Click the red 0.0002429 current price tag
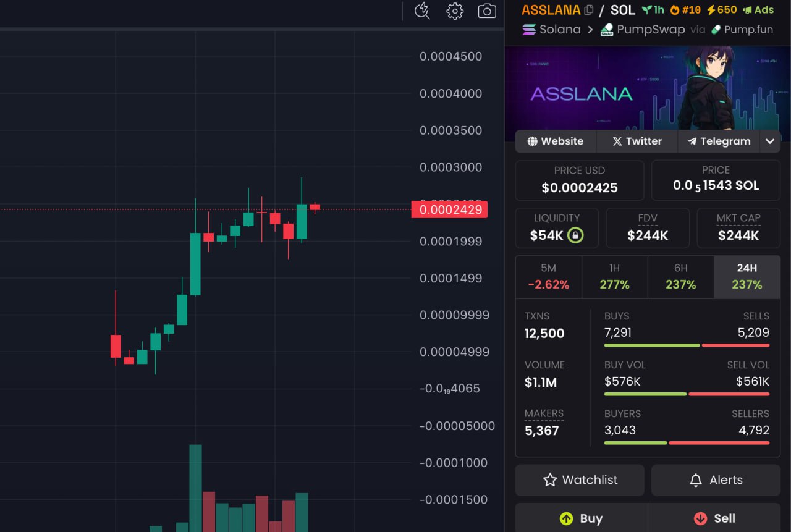 point(449,209)
